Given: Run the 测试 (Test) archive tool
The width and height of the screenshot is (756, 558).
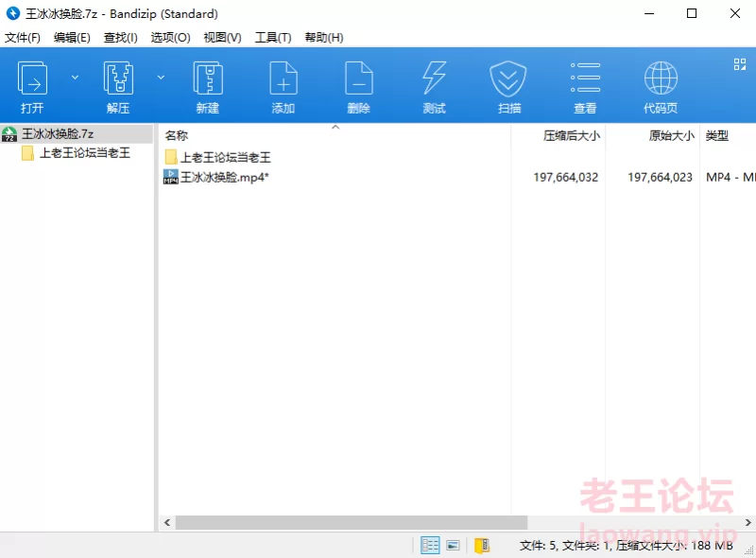Looking at the screenshot, I should tap(434, 87).
